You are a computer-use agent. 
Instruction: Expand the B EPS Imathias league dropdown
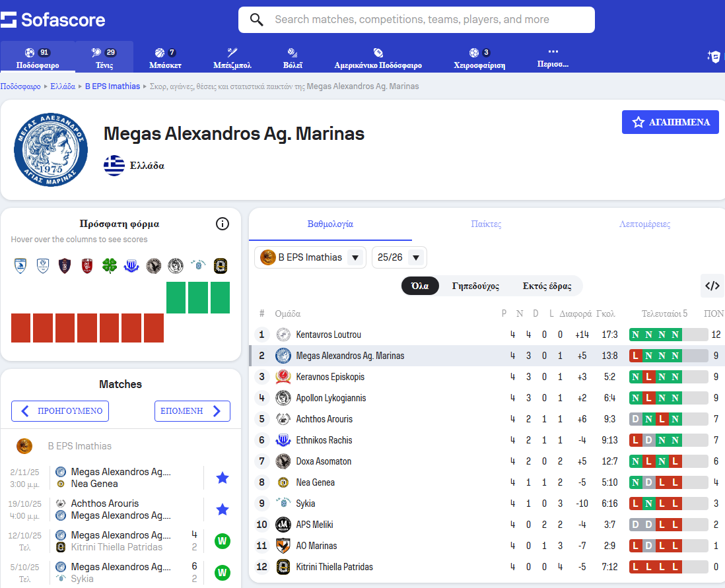pos(310,257)
